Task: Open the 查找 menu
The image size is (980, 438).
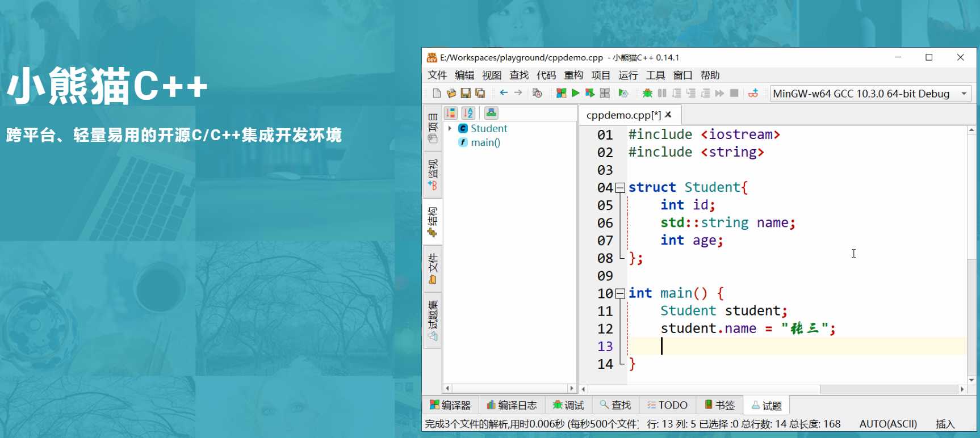Action: (x=519, y=75)
